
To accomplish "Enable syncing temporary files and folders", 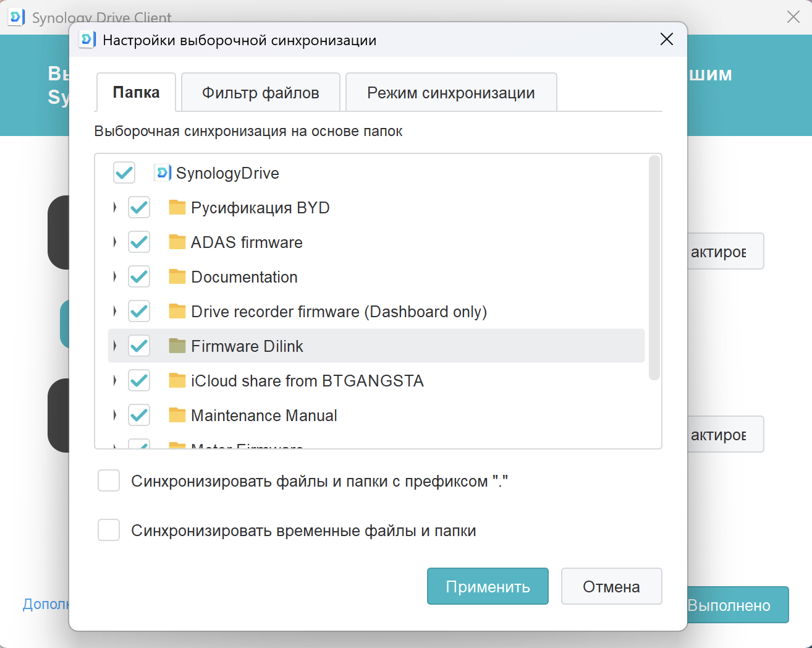I will tap(109, 530).
